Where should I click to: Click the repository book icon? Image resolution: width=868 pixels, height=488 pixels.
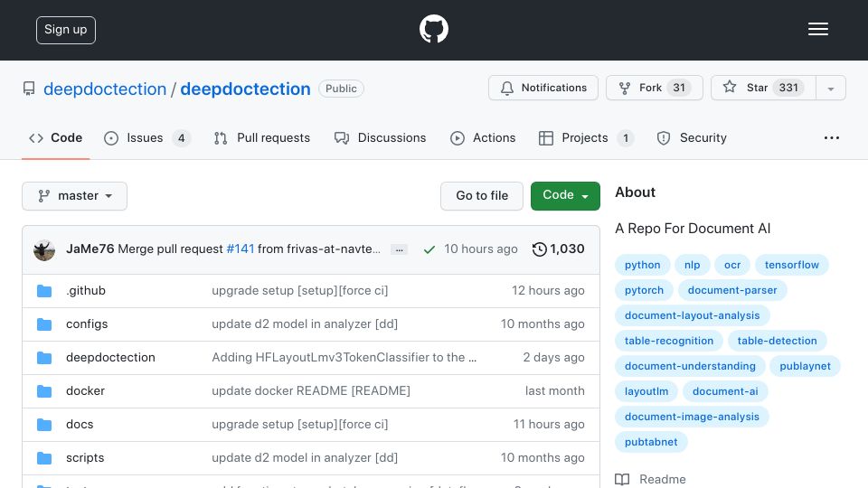pos(29,89)
